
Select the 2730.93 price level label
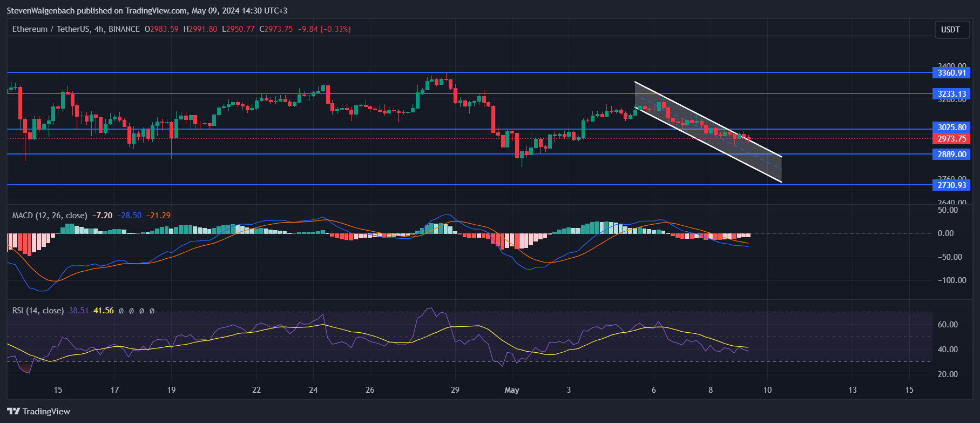(951, 185)
